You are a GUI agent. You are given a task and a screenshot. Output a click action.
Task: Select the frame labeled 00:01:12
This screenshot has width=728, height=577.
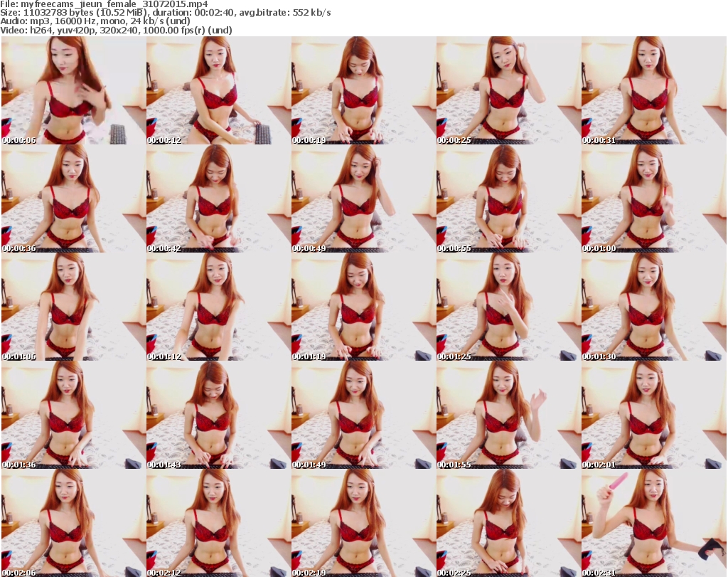tap(218, 307)
